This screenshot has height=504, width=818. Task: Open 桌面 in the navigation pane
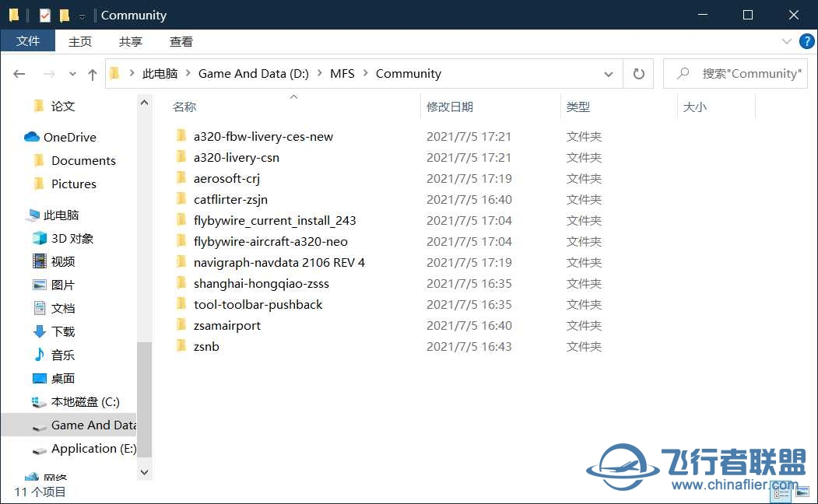pos(62,379)
